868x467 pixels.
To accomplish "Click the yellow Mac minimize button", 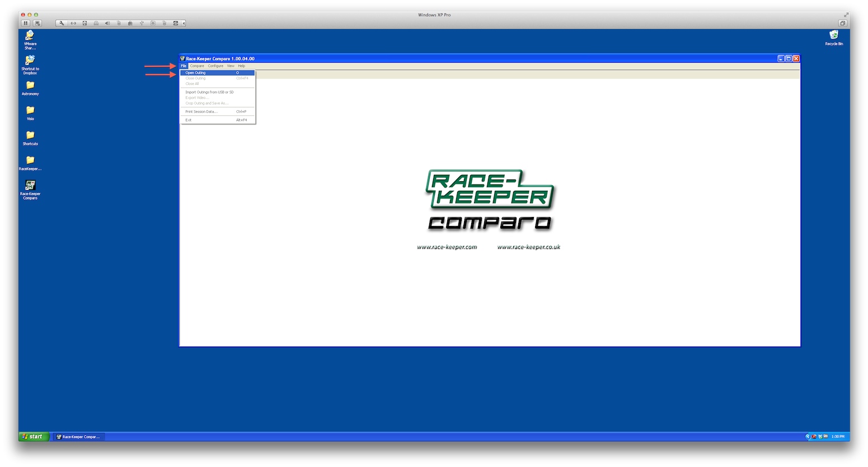I will 30,15.
